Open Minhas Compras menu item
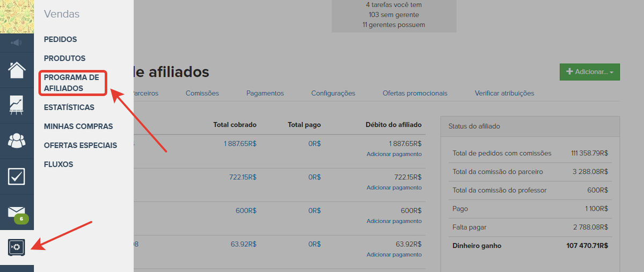This screenshot has width=644, height=272. [x=78, y=126]
